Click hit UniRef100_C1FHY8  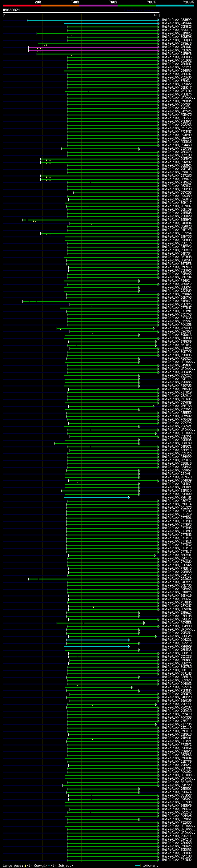tap(176, 54)
